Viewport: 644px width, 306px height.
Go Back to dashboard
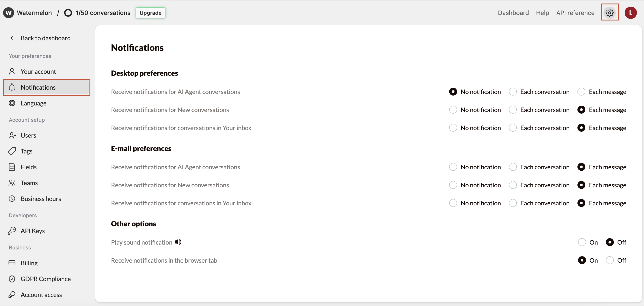pyautogui.click(x=45, y=38)
